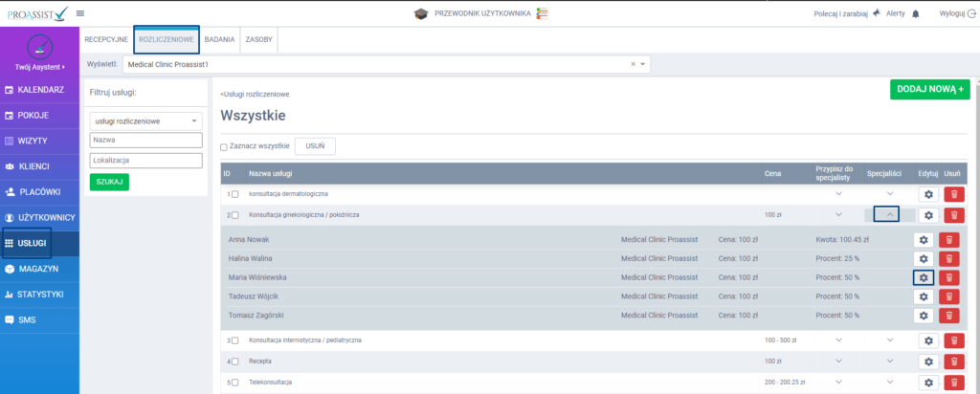Click the Twój Asystent avatar icon
This screenshot has width=980, height=394.
38,47
